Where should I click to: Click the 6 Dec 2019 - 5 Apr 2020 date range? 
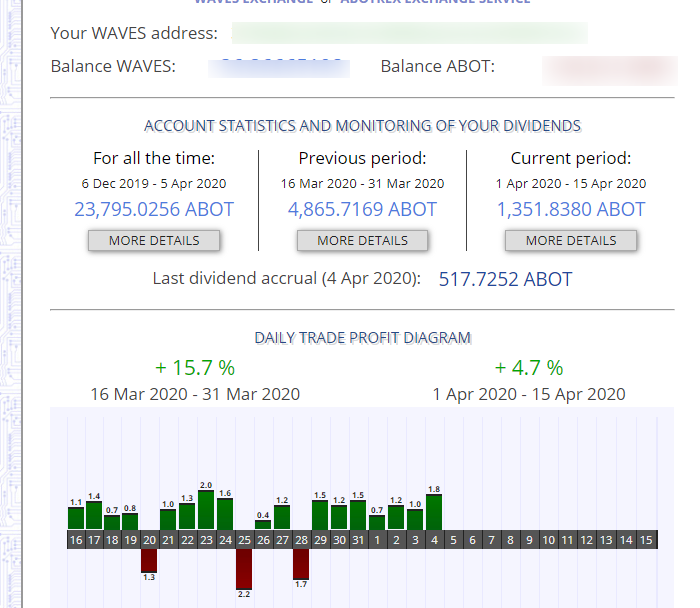coord(154,183)
